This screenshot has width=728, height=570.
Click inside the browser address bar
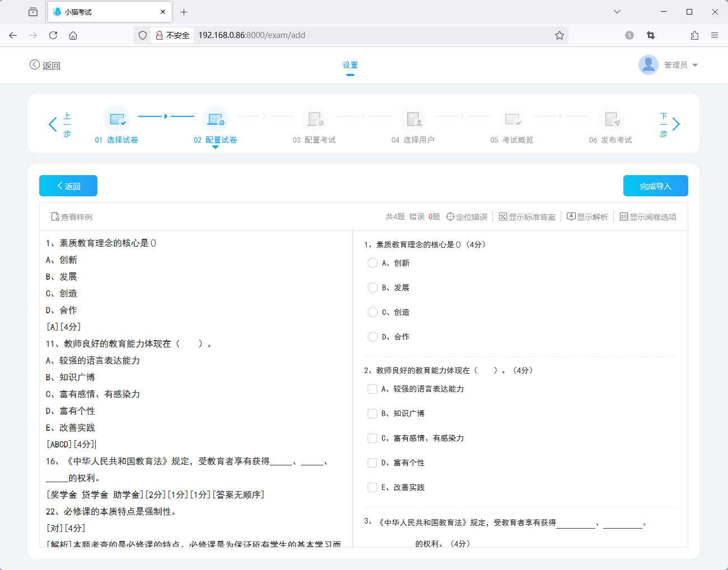click(336, 35)
